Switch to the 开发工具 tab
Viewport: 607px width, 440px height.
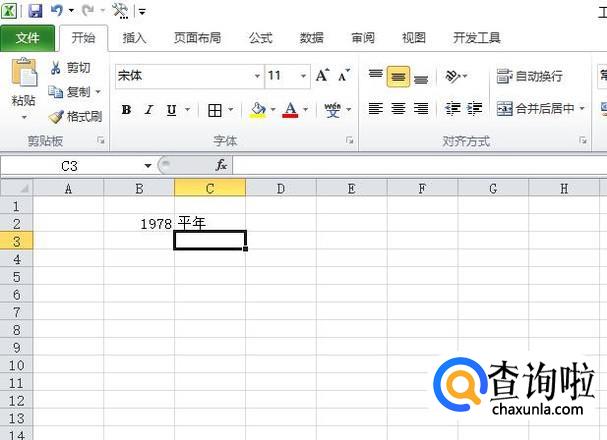(x=477, y=38)
